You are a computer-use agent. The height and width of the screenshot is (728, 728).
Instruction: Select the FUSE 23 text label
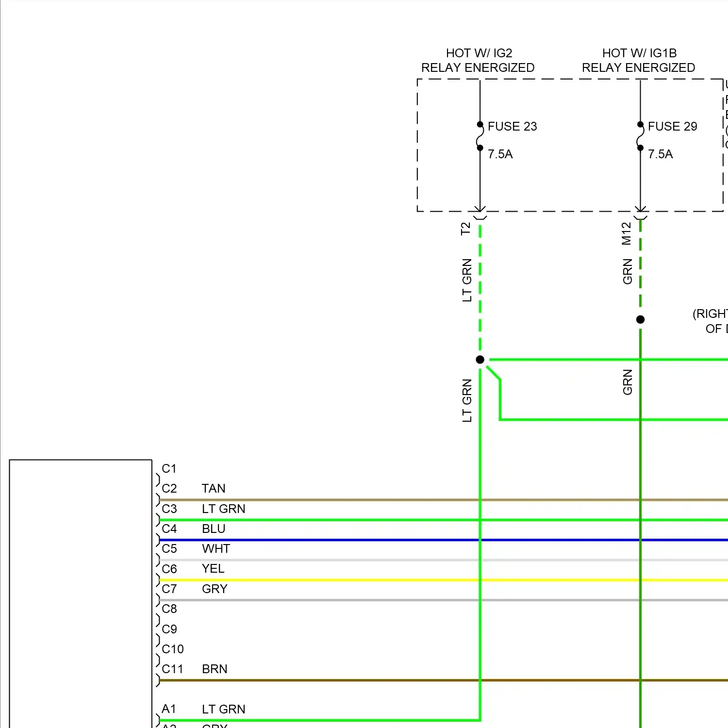tap(512, 126)
